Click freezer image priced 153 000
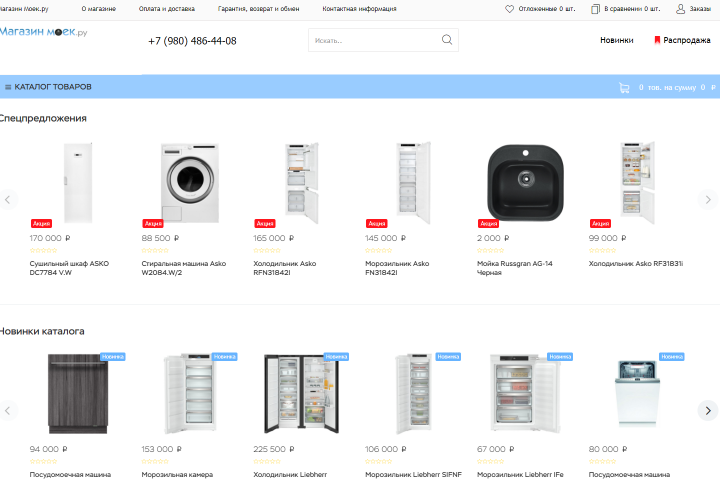 [x=190, y=394]
